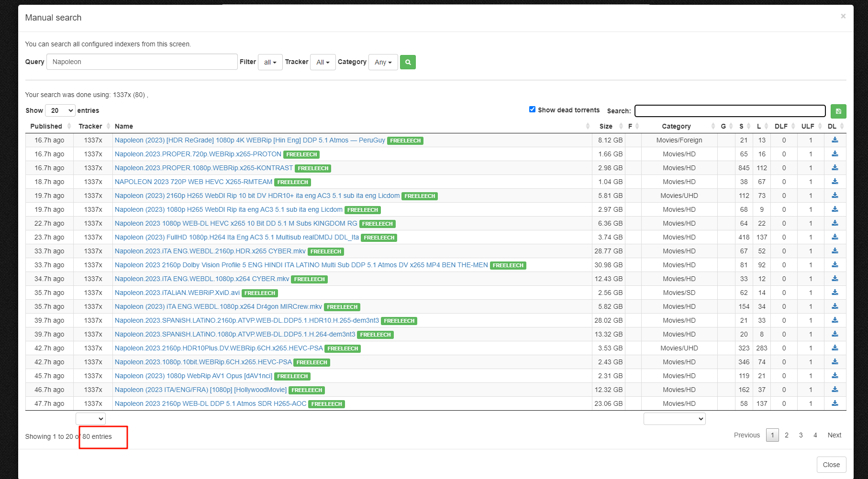This screenshot has width=868, height=479.
Task: Open the Category 'Any' dropdown
Action: [383, 62]
